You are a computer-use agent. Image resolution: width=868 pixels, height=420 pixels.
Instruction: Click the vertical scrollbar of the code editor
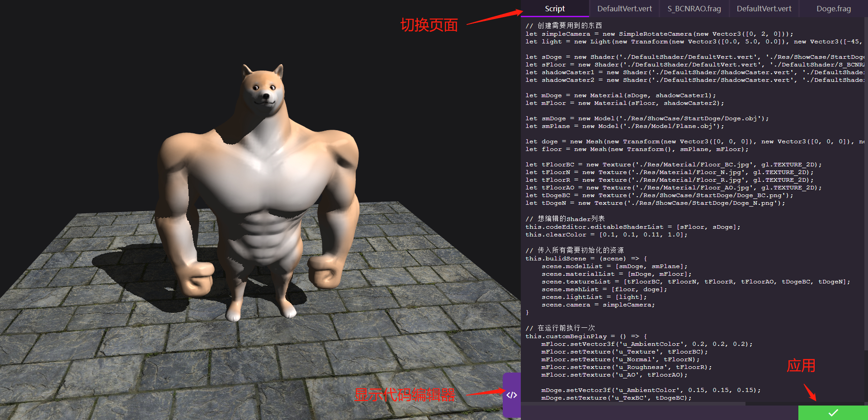(866, 181)
